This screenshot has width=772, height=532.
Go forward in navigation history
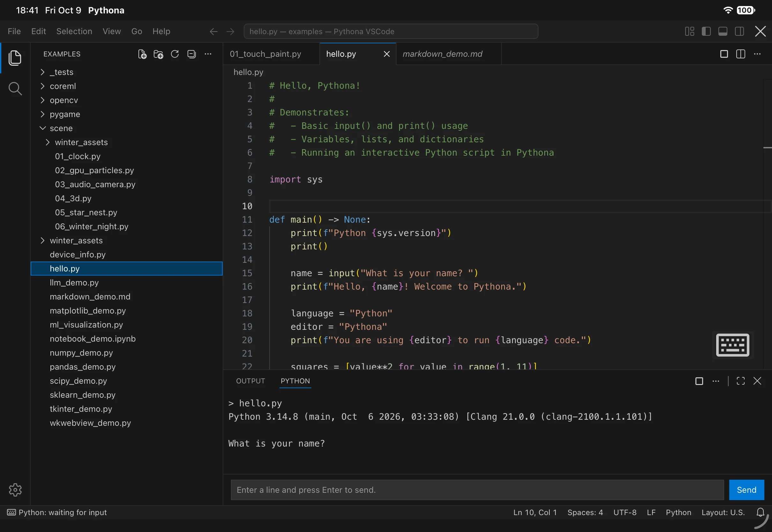(x=230, y=31)
